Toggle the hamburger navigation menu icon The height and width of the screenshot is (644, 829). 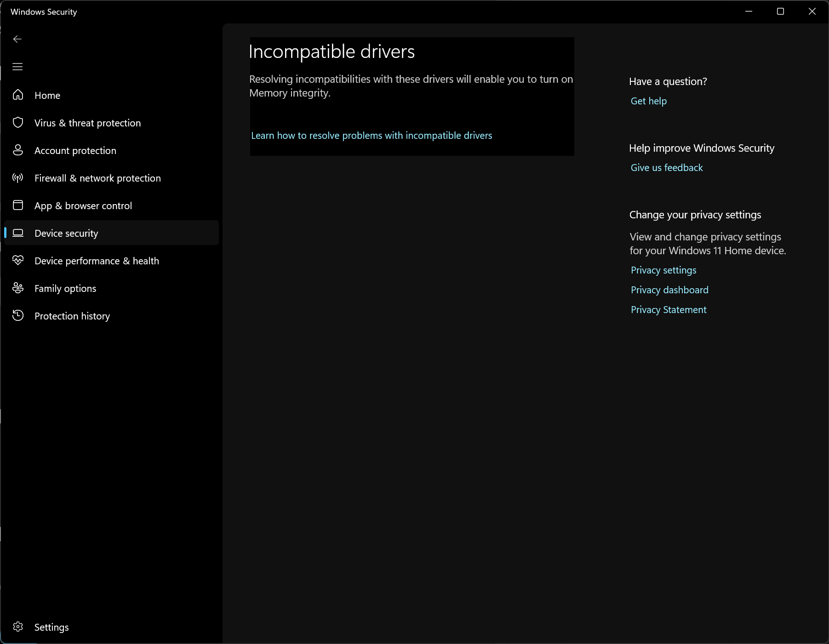17,67
